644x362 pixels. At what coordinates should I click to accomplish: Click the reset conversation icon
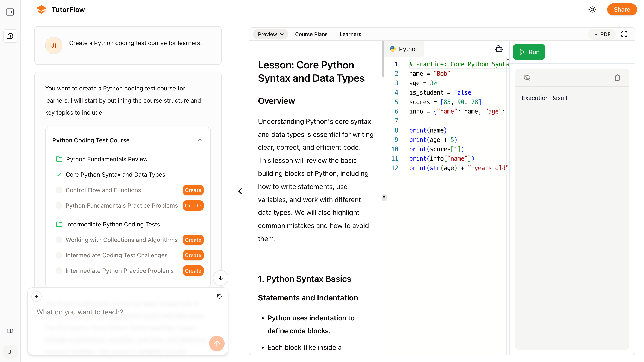(219, 296)
